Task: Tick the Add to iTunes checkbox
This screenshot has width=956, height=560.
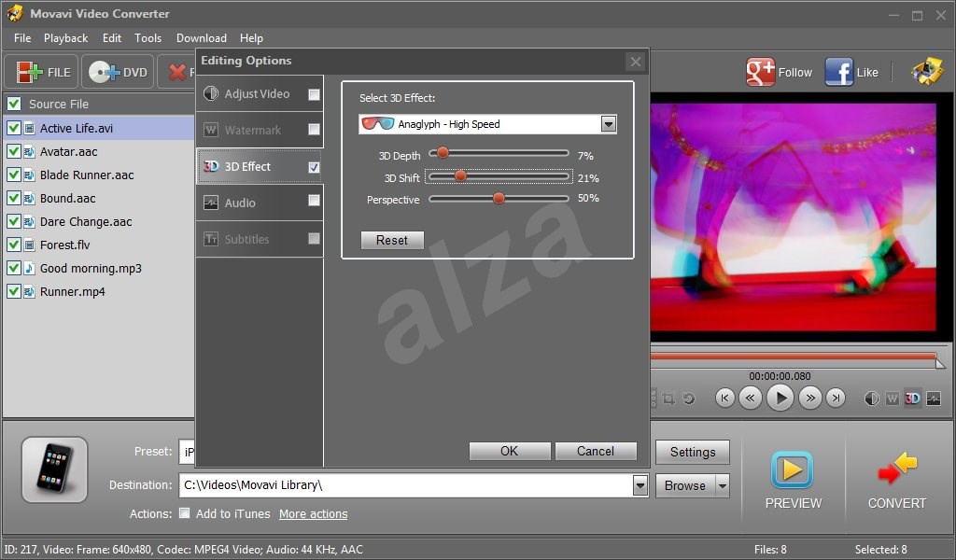Action: point(184,513)
